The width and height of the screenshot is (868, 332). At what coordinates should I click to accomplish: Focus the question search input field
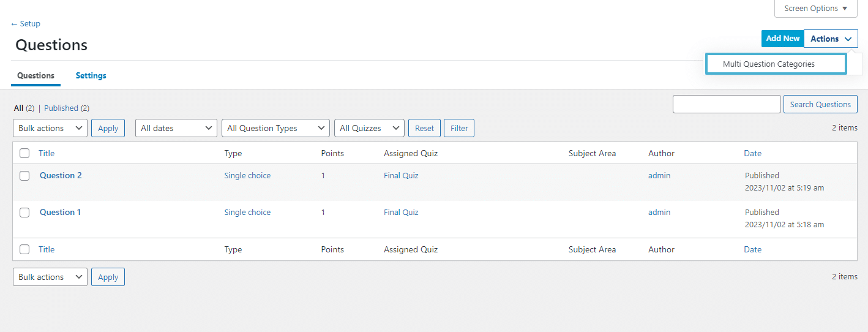(x=727, y=104)
